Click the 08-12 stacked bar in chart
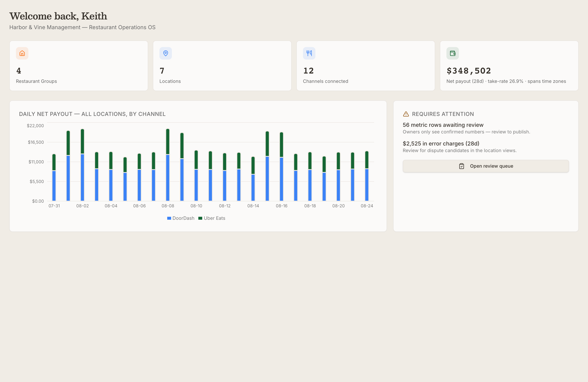This screenshot has height=382, width=588. [225, 177]
